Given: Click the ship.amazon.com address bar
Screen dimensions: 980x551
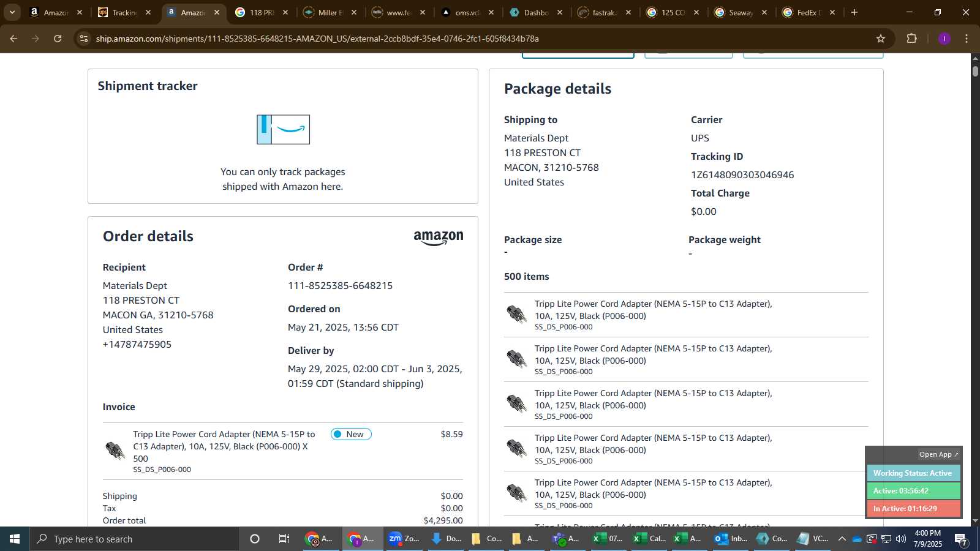Looking at the screenshot, I should pos(317,39).
